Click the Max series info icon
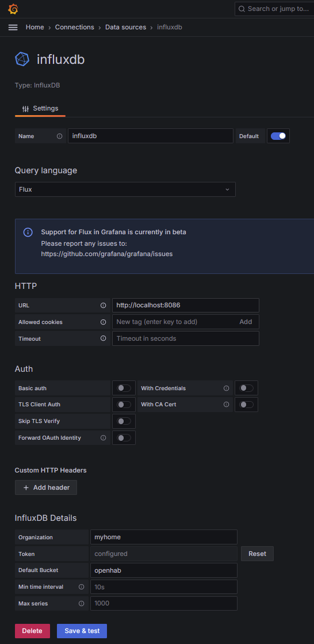The image size is (314, 644). (81, 603)
